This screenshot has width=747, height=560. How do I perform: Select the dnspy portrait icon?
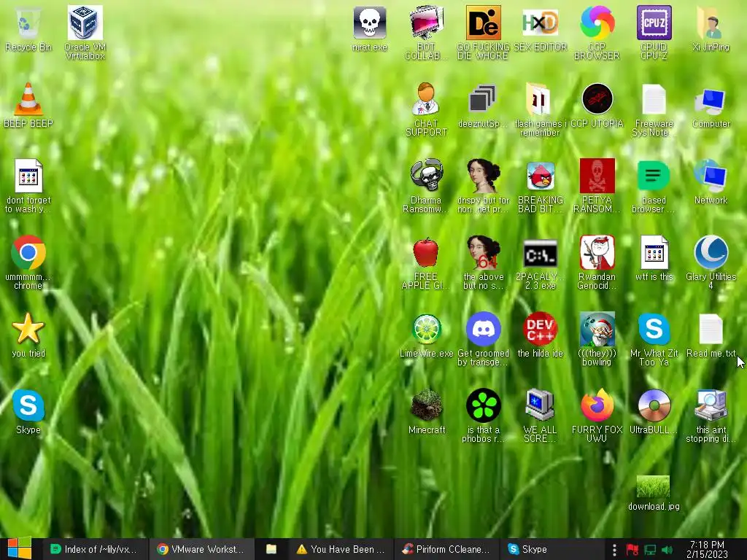(483, 176)
